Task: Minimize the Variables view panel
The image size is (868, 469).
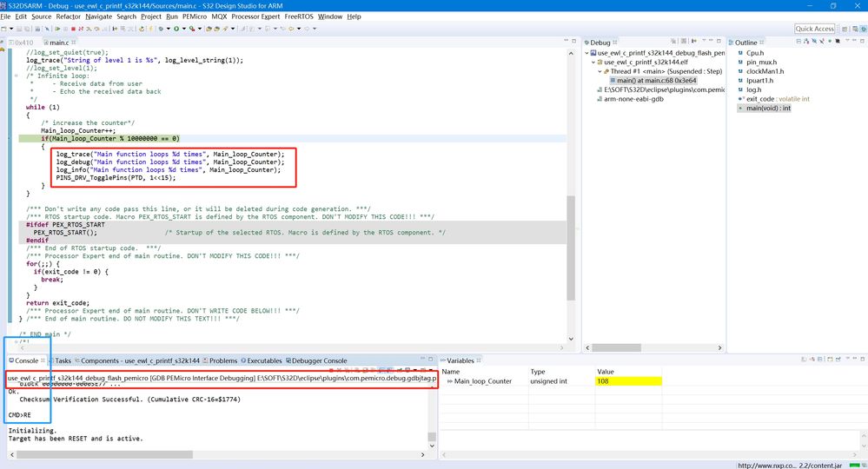Action: coord(855,360)
